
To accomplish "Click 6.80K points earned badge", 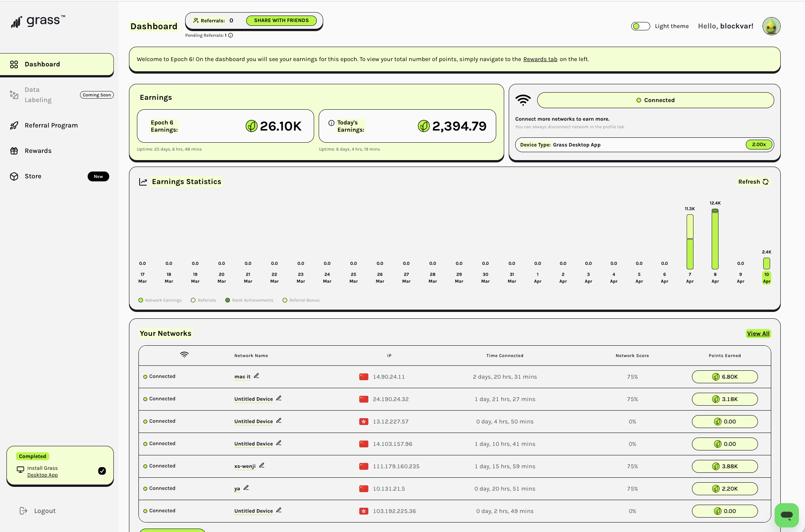I will (x=725, y=377).
